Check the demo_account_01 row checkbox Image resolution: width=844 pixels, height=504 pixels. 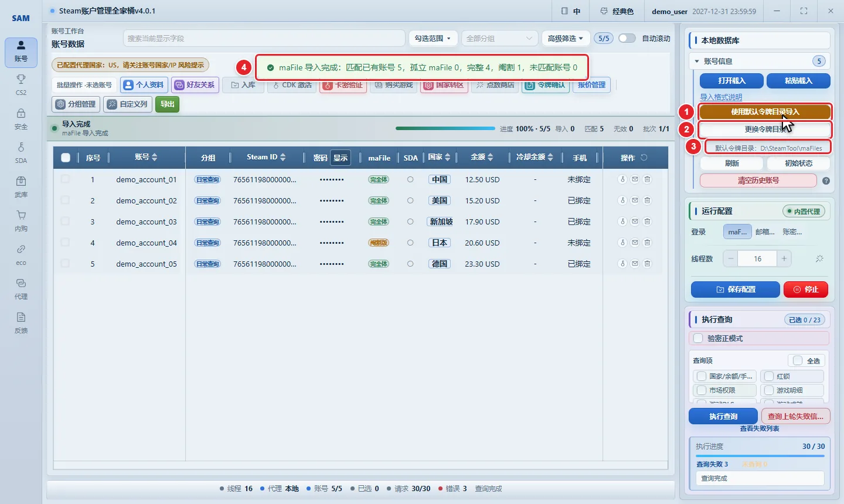point(65,179)
